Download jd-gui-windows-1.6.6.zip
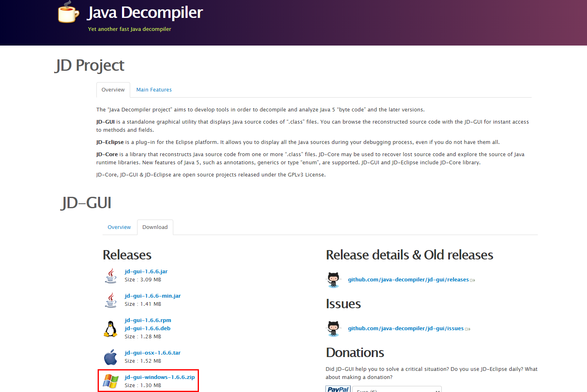Screen dimensions: 587x392 coord(159,377)
